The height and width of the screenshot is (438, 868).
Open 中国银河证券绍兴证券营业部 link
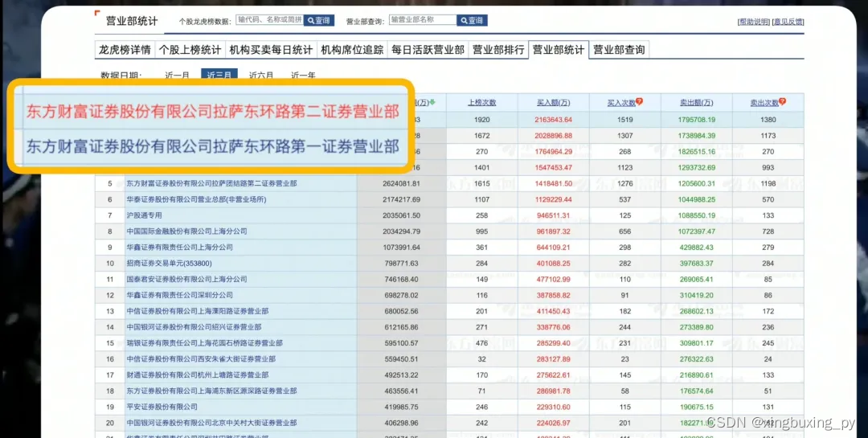tap(194, 327)
